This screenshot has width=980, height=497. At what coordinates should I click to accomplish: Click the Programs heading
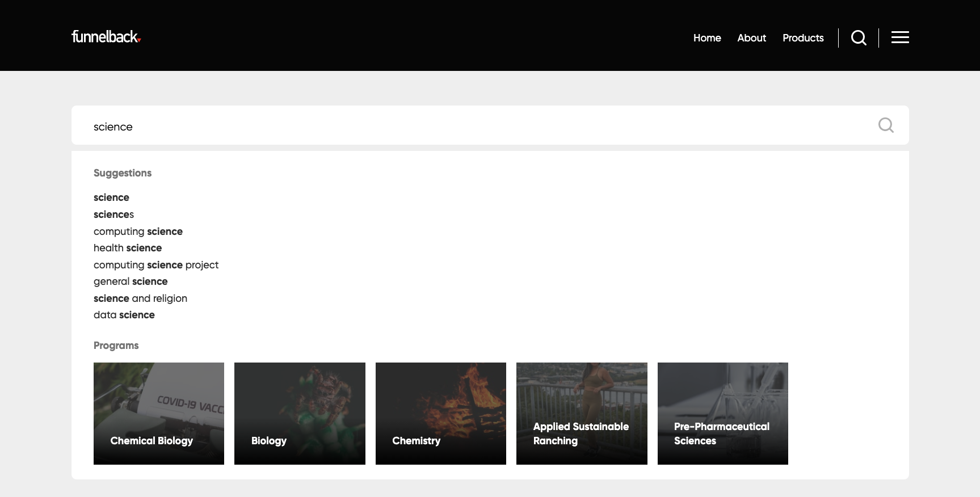point(116,346)
